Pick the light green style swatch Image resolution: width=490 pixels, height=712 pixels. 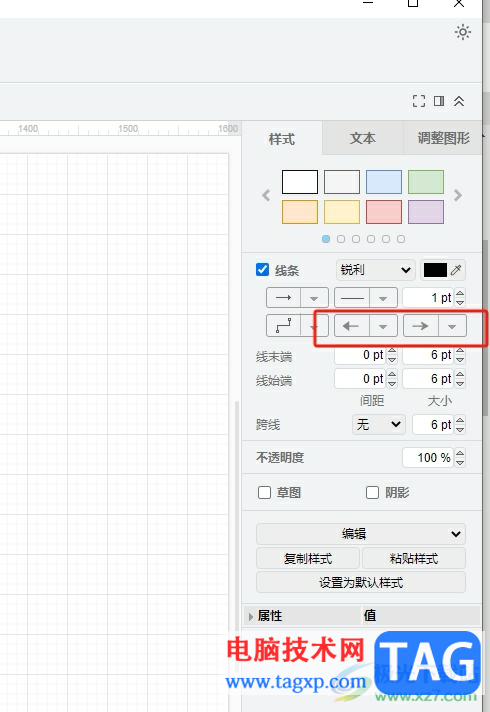point(426,182)
